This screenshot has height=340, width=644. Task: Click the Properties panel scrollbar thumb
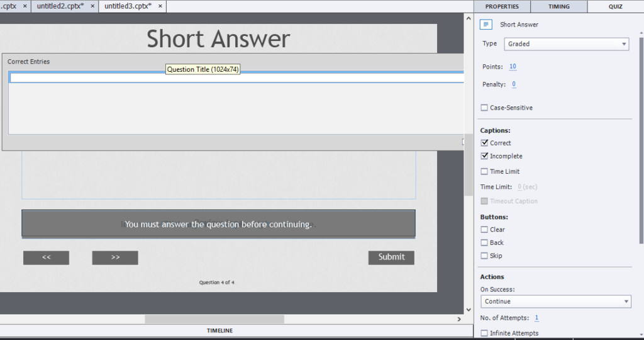point(641,140)
